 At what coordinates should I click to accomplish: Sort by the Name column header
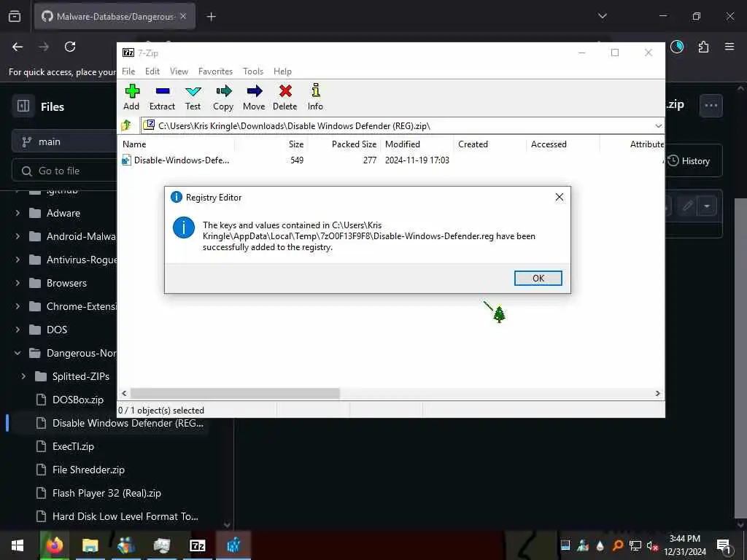coord(177,144)
